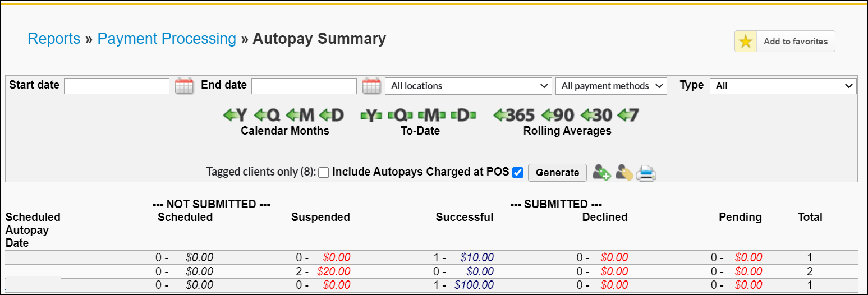The width and height of the screenshot is (868, 295).
Task: Open the All payment methods dropdown
Action: coord(611,86)
